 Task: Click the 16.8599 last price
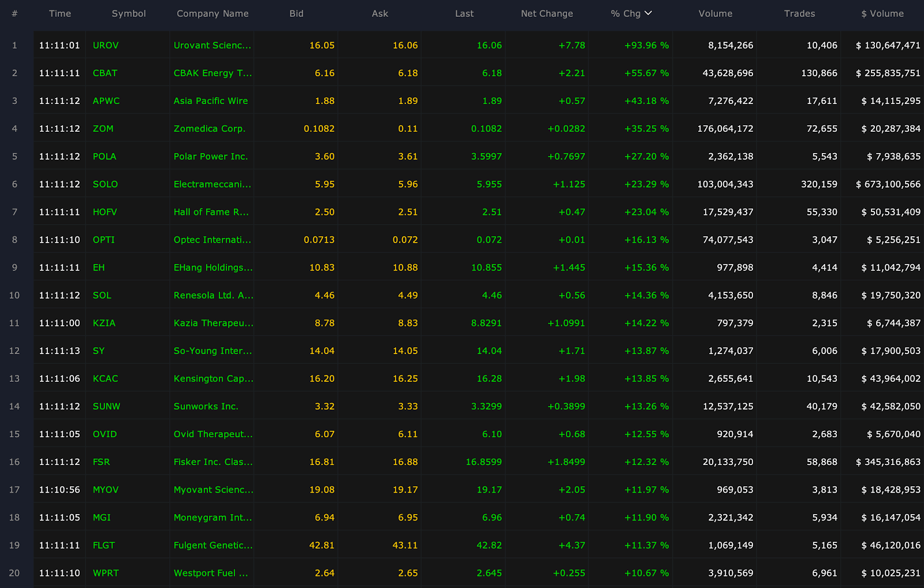(483, 462)
